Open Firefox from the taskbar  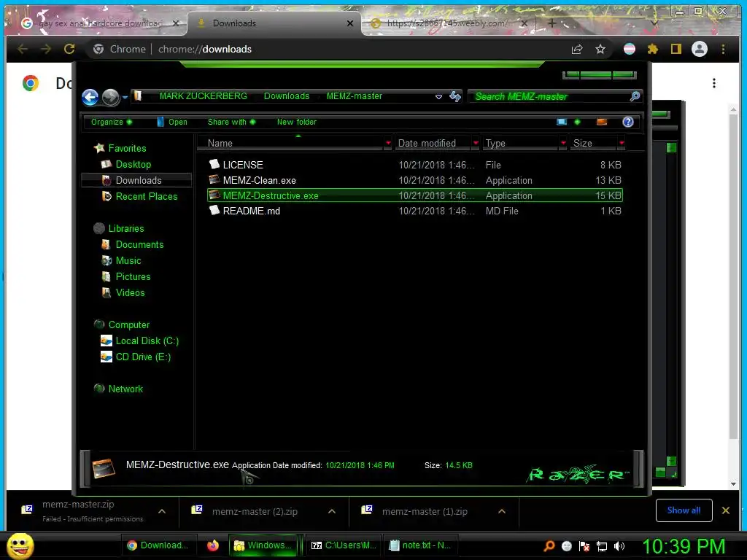coord(213,545)
